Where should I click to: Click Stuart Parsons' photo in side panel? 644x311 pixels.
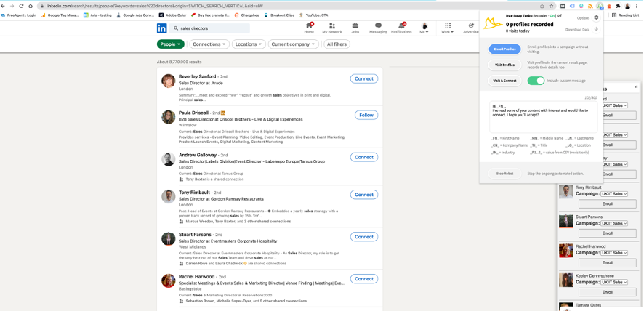coord(565,221)
